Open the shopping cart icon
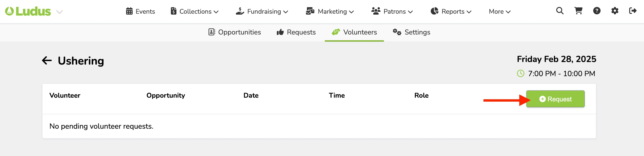This screenshot has width=644, height=156. pyautogui.click(x=578, y=11)
